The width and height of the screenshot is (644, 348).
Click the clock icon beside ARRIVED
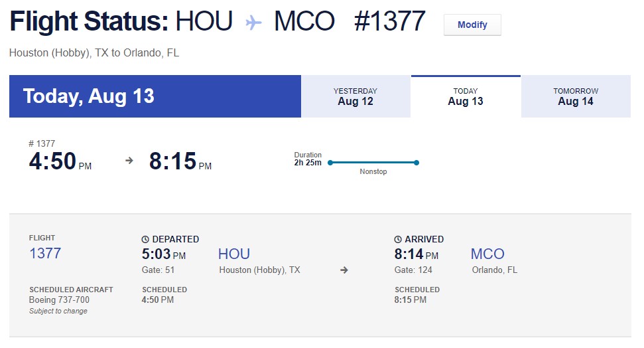point(398,239)
